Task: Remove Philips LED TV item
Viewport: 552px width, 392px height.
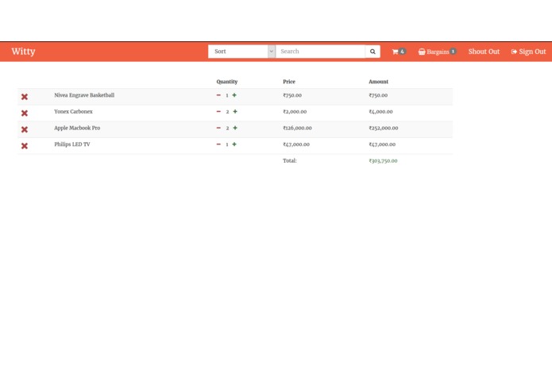Action: (25, 145)
